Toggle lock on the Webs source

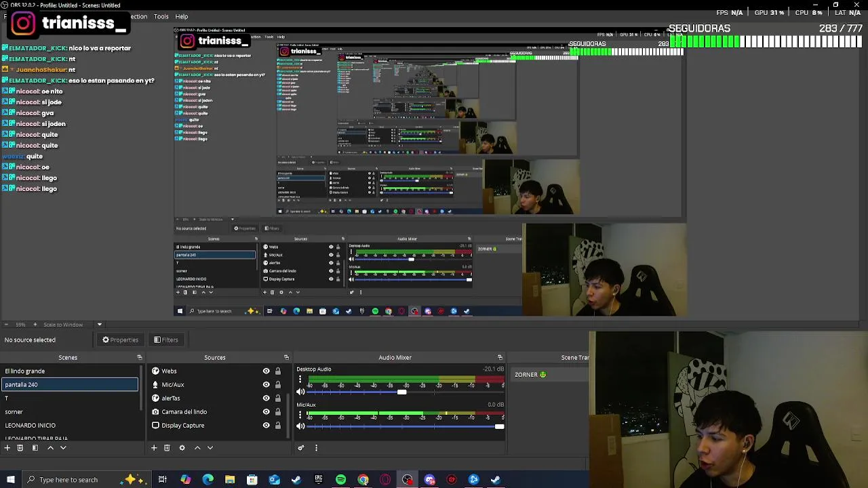pos(277,371)
